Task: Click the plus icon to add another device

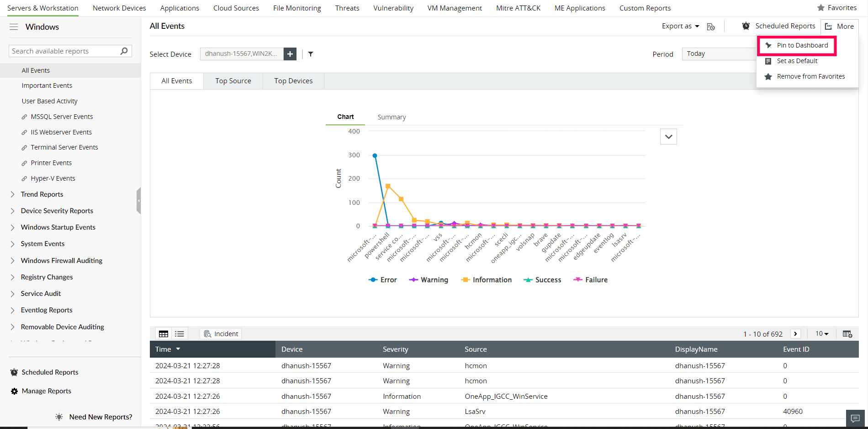Action: coord(290,54)
